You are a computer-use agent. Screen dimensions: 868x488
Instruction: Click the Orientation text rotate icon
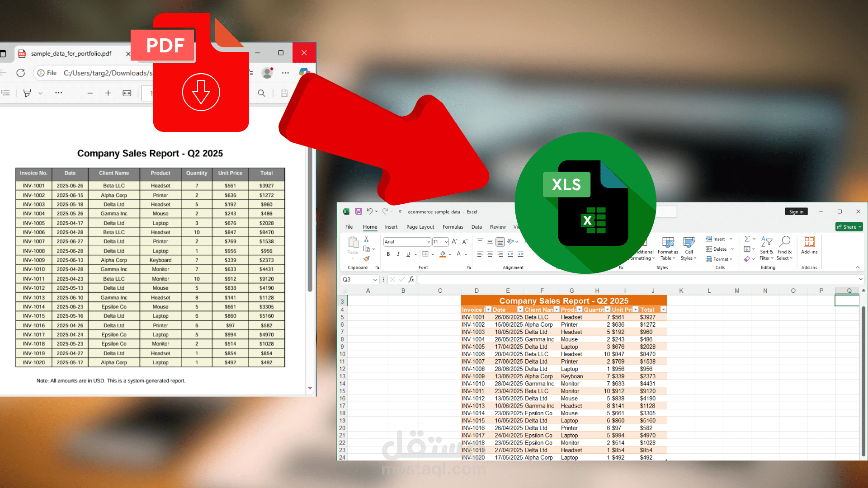click(x=510, y=242)
